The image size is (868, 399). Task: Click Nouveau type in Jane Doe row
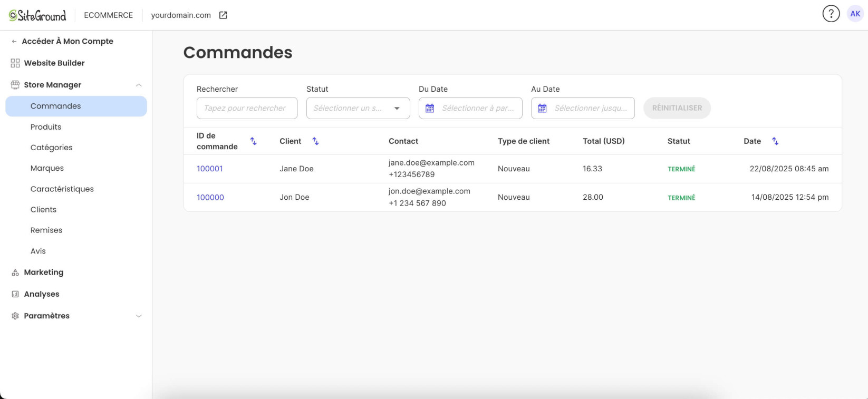click(x=514, y=169)
